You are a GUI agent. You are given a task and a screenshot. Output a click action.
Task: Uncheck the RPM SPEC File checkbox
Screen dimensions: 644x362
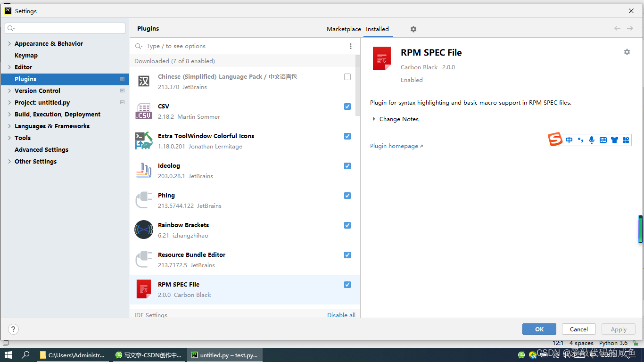[347, 285]
